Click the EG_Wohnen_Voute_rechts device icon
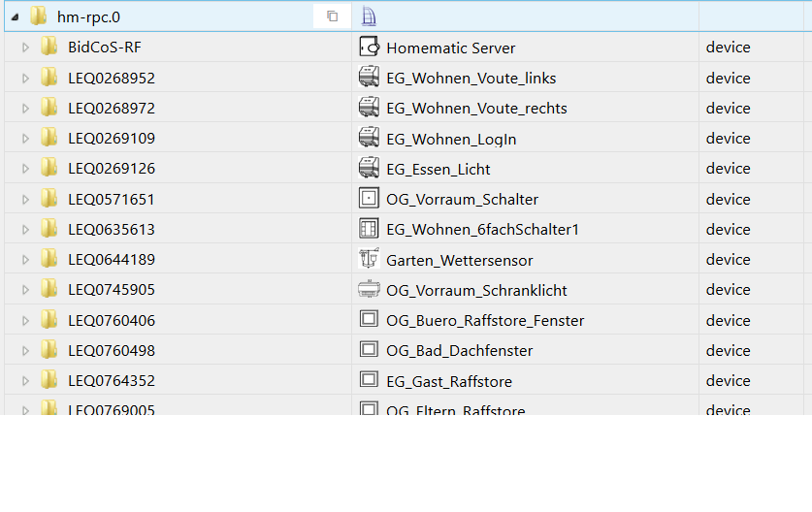Screen dimensions: 812x512 click(369, 108)
